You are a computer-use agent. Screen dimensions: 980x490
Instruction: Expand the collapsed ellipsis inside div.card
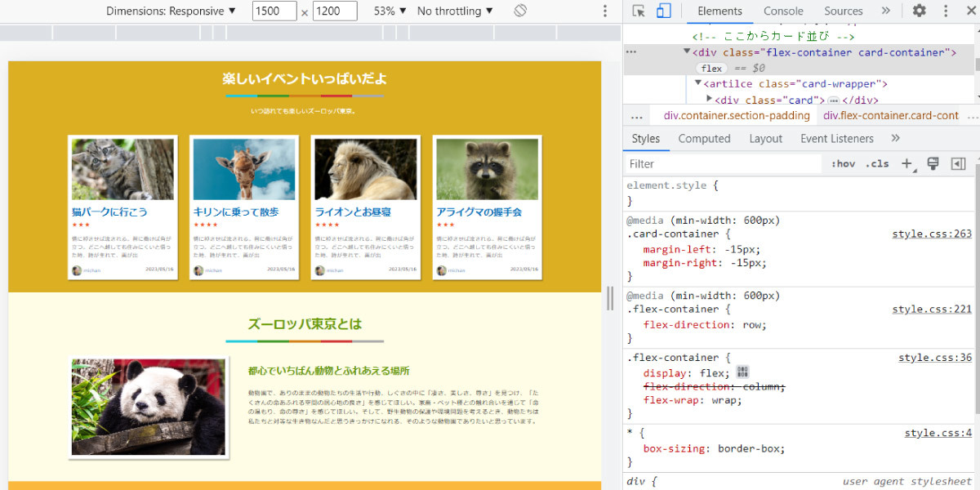(x=834, y=100)
